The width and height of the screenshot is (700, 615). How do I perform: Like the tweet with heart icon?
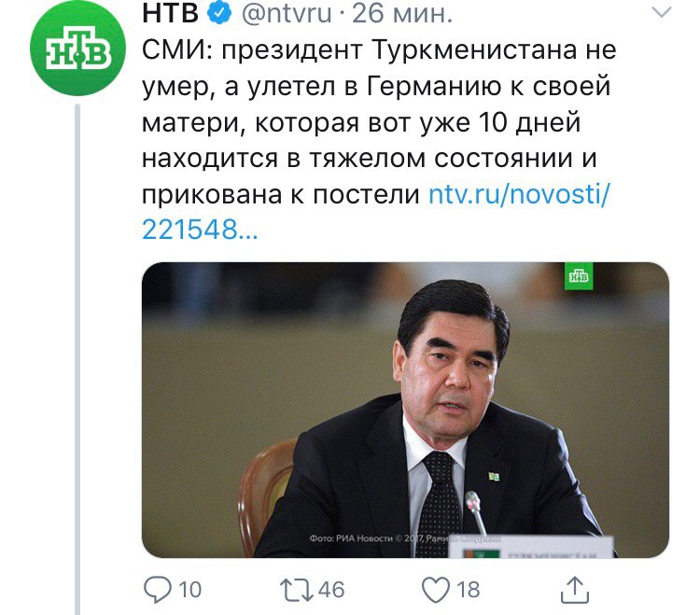(x=436, y=590)
